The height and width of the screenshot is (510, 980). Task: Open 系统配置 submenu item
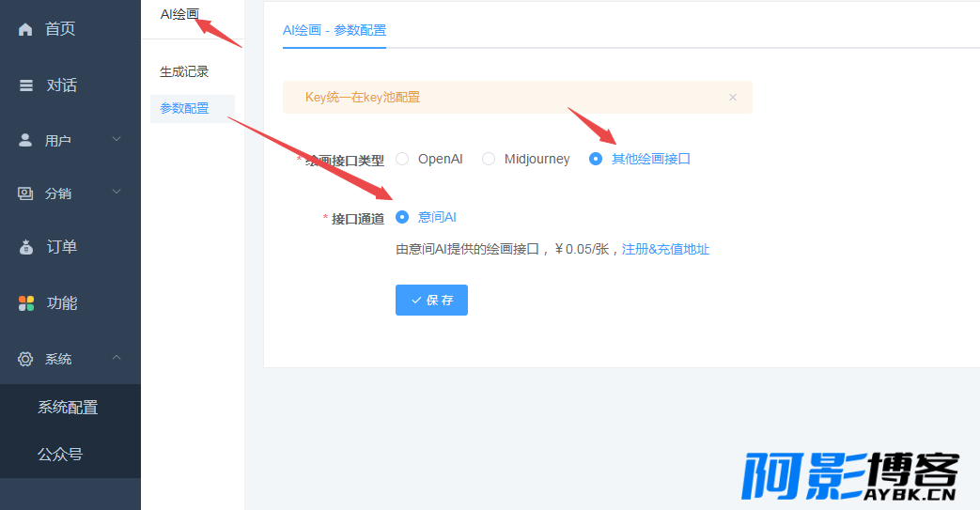click(x=70, y=408)
